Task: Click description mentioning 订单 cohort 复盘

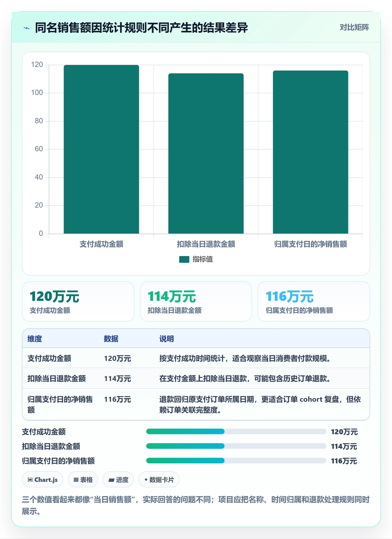Action: (260, 405)
